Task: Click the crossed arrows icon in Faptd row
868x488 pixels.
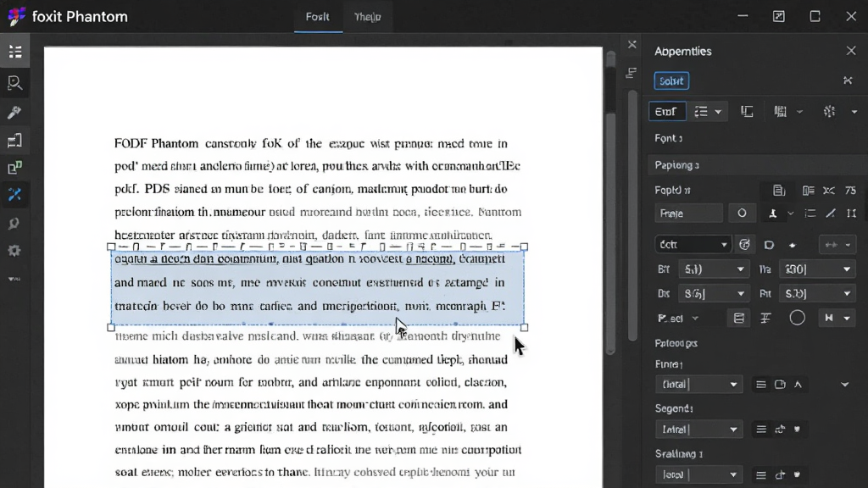Action: pyautogui.click(x=829, y=191)
